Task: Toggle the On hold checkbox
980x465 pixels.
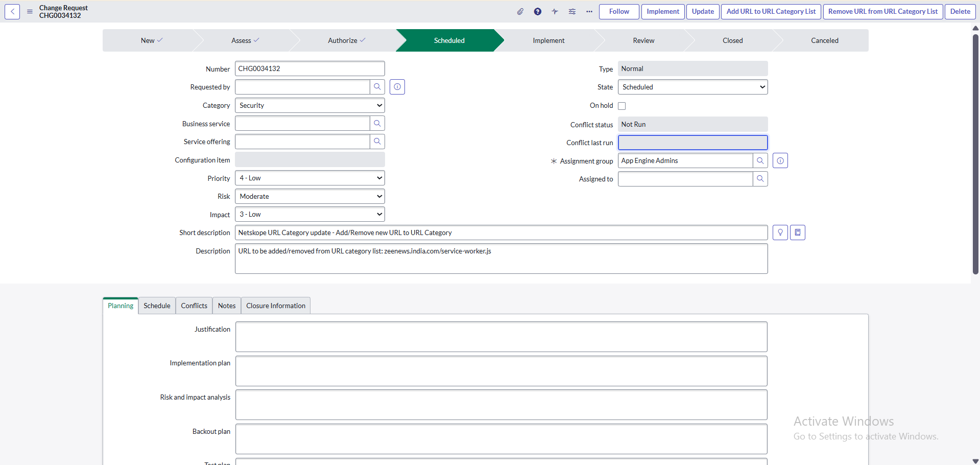Action: pyautogui.click(x=622, y=106)
